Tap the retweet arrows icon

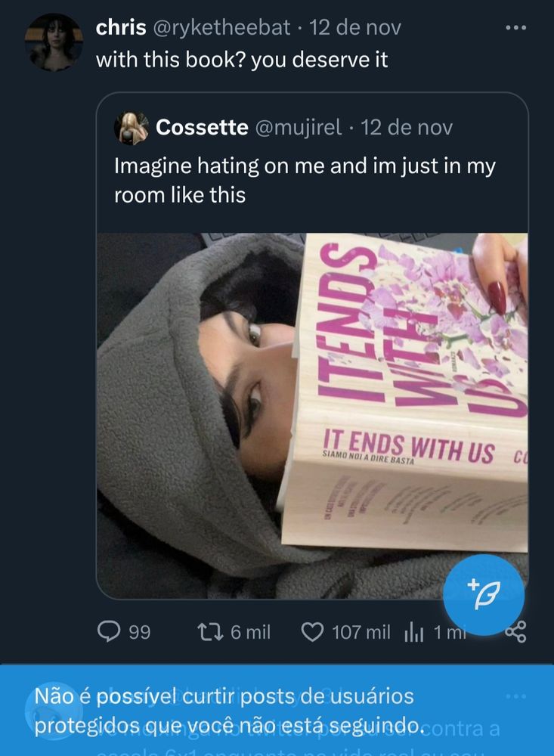[210, 631]
